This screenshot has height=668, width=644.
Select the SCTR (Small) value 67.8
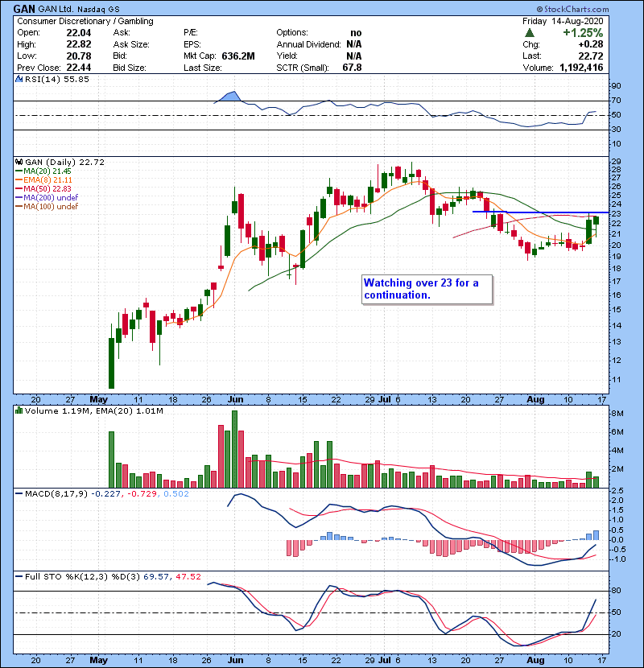point(352,68)
